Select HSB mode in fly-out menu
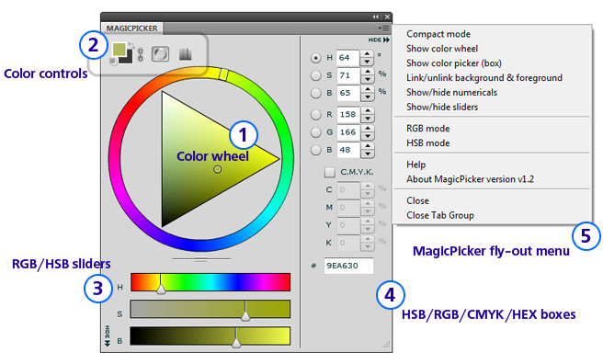 pyautogui.click(x=428, y=143)
